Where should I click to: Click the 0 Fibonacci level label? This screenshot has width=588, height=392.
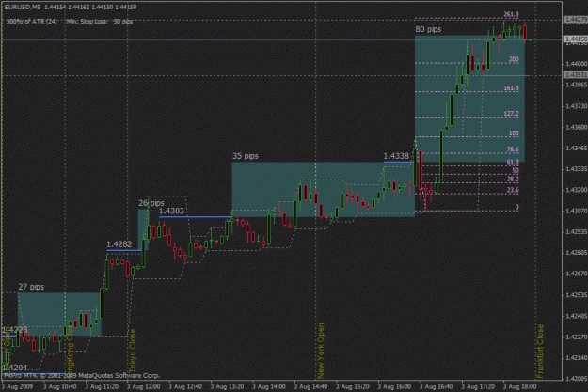coord(517,207)
